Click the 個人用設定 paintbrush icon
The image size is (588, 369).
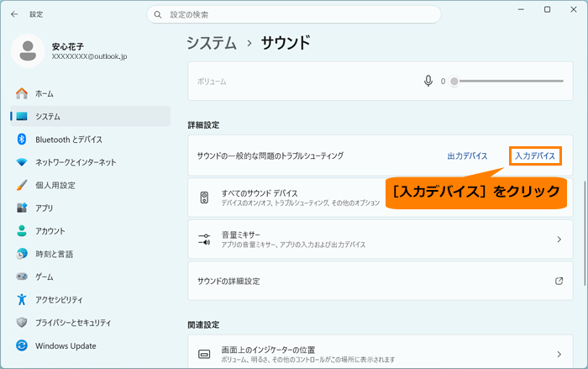22,185
